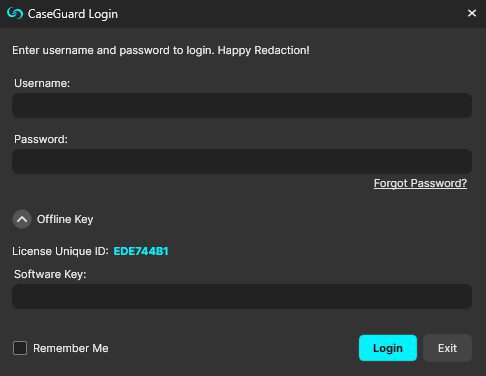Screen dimensions: 486x376
Task: Click the empty title bar area
Action: coord(290,14)
